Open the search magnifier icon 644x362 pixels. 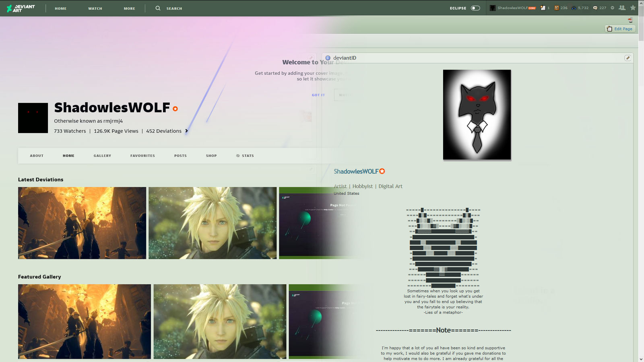click(x=158, y=8)
